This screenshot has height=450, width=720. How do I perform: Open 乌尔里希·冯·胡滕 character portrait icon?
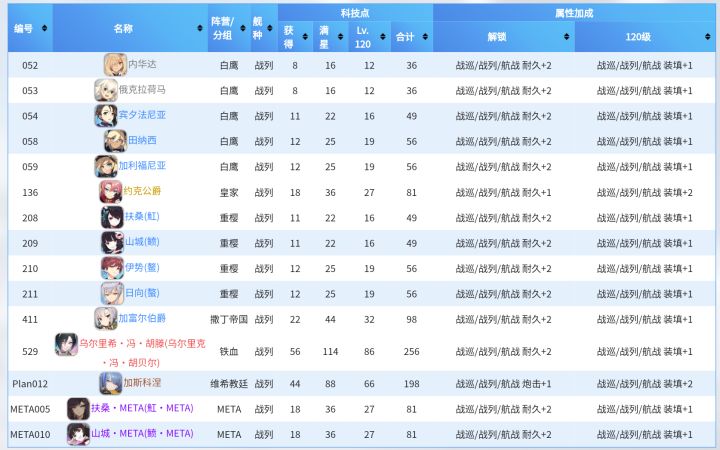66,344
